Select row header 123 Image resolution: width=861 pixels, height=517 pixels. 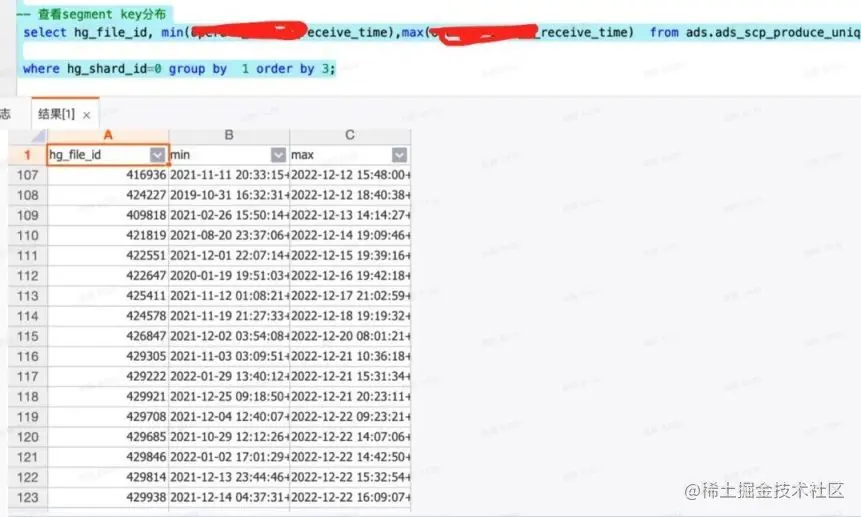(27, 498)
